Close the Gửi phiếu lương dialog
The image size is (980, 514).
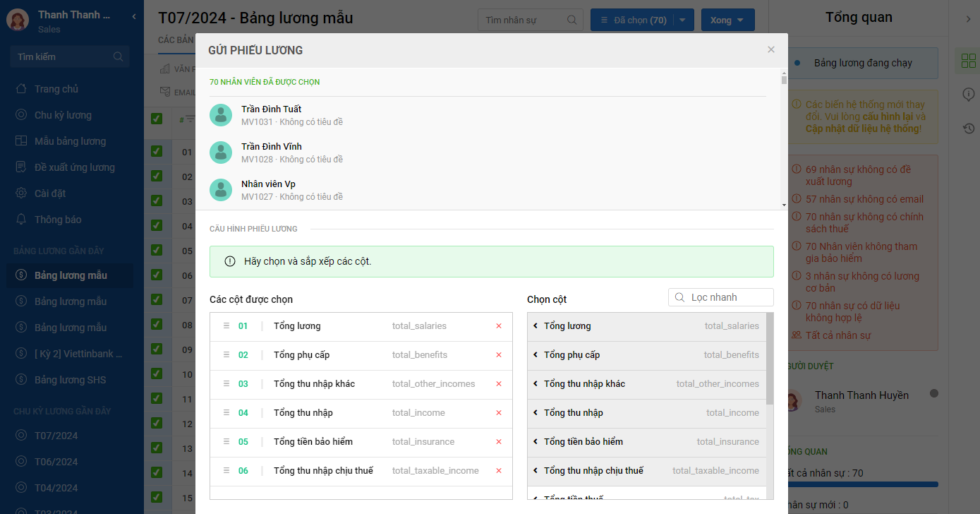pyautogui.click(x=771, y=49)
